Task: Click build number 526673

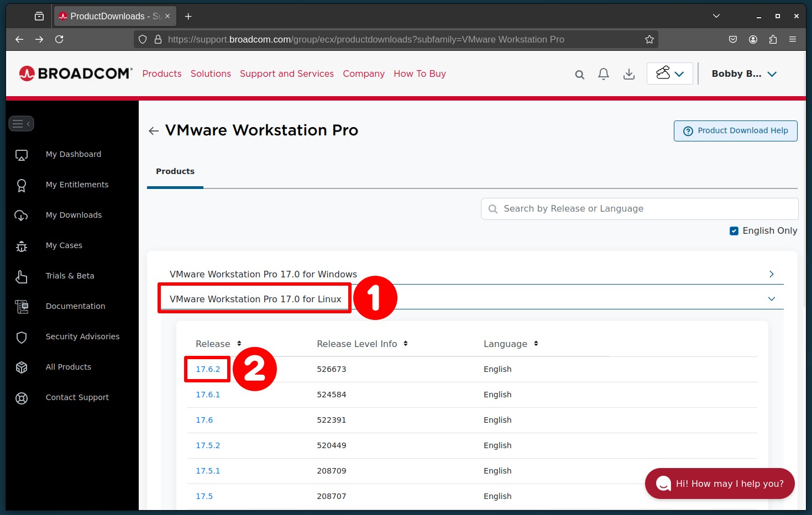Action: pyautogui.click(x=332, y=369)
